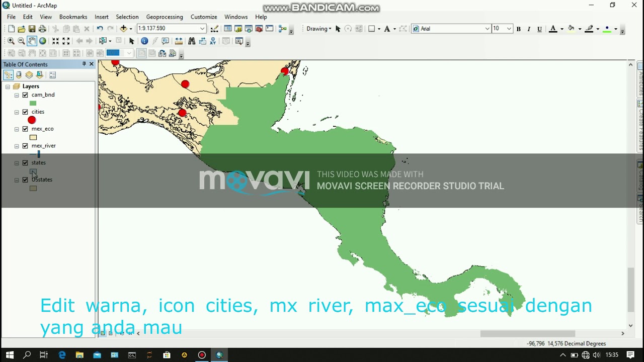The width and height of the screenshot is (644, 362).
Task: Select Features tool on Tools toolbar
Action: click(x=104, y=41)
